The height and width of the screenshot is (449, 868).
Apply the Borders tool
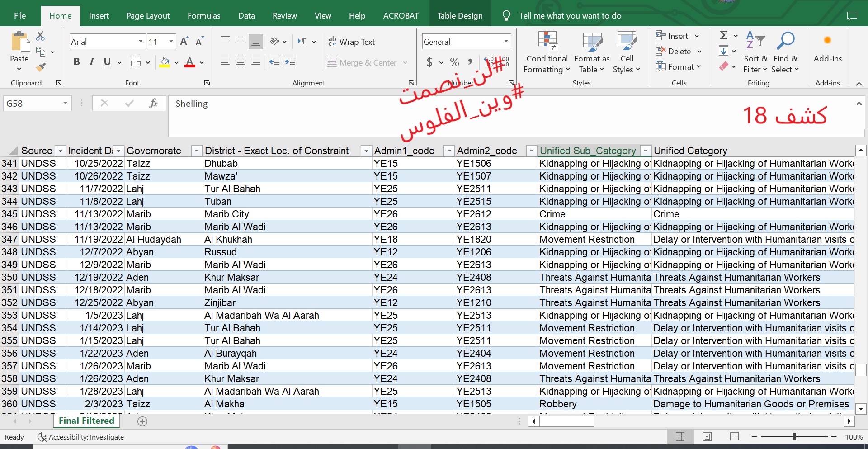[x=136, y=62]
